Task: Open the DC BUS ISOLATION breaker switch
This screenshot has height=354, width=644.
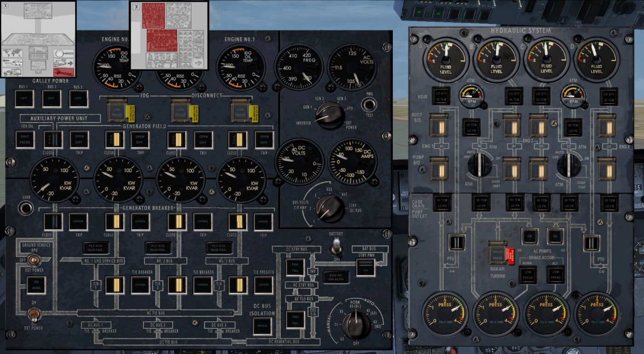Action: tap(262, 326)
